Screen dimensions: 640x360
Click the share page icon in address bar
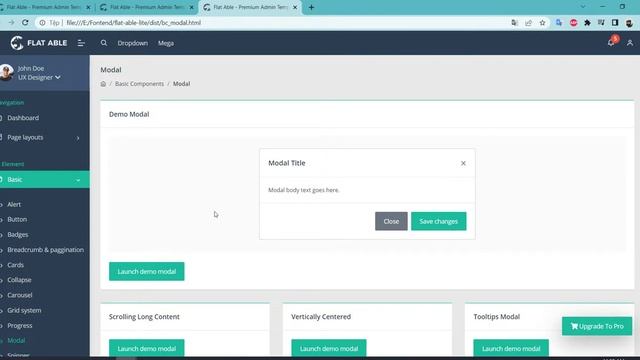(x=529, y=23)
